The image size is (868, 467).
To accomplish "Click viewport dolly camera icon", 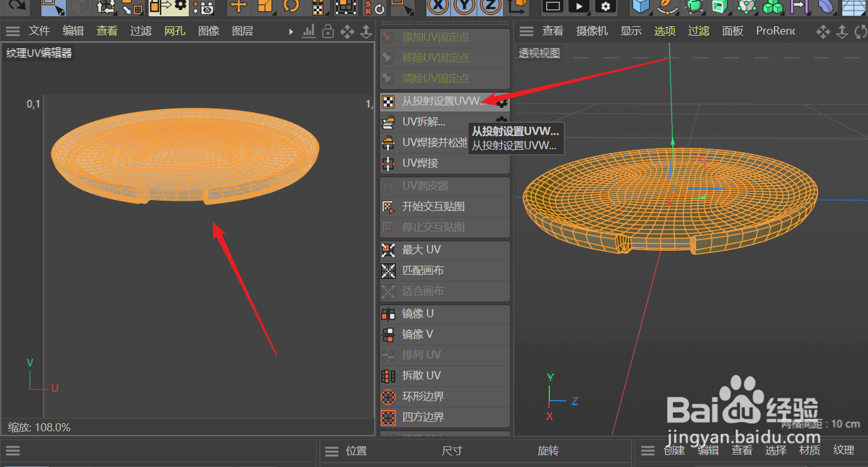I will coord(842,31).
